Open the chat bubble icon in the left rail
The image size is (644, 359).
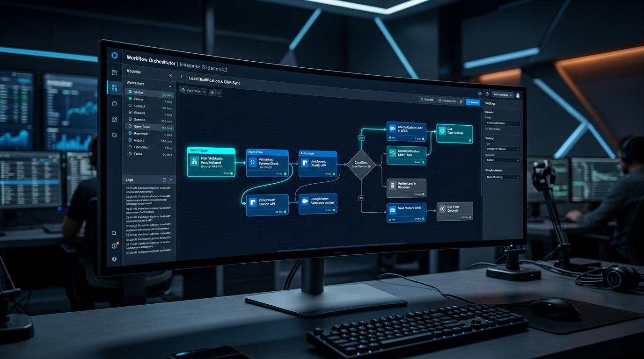tap(115, 103)
